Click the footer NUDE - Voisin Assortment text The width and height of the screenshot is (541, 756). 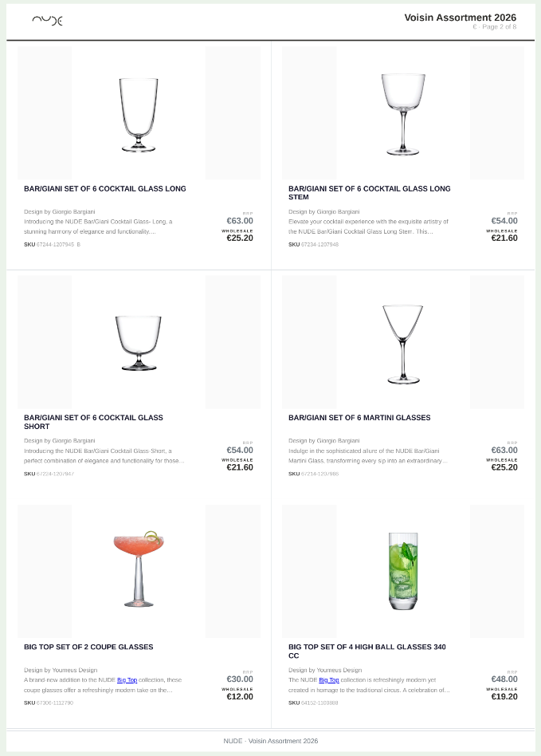pos(271,741)
